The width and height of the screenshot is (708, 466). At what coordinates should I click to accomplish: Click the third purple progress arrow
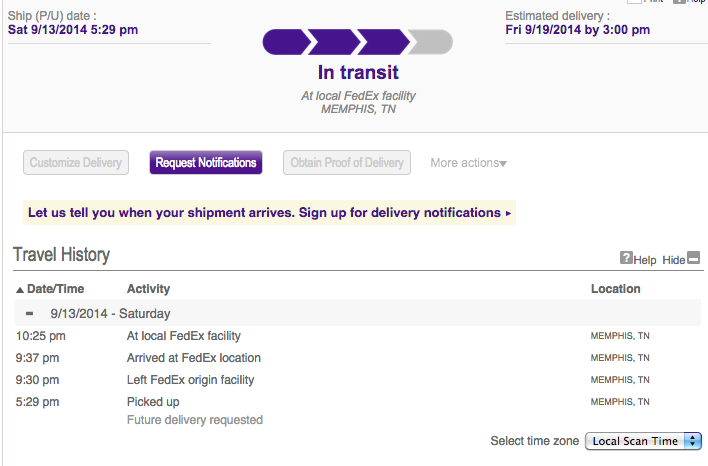383,42
